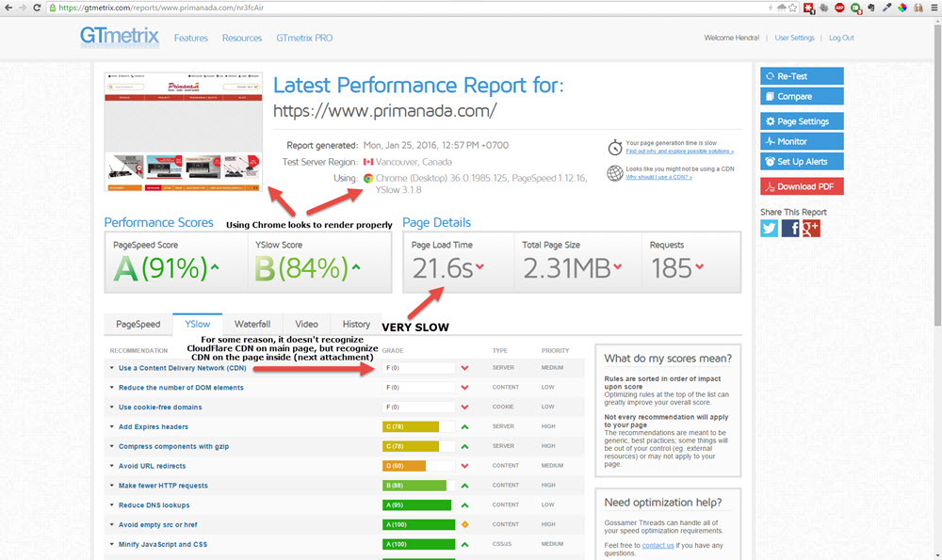This screenshot has height=560, width=942.
Task: Download the report as PDF
Action: tap(802, 186)
